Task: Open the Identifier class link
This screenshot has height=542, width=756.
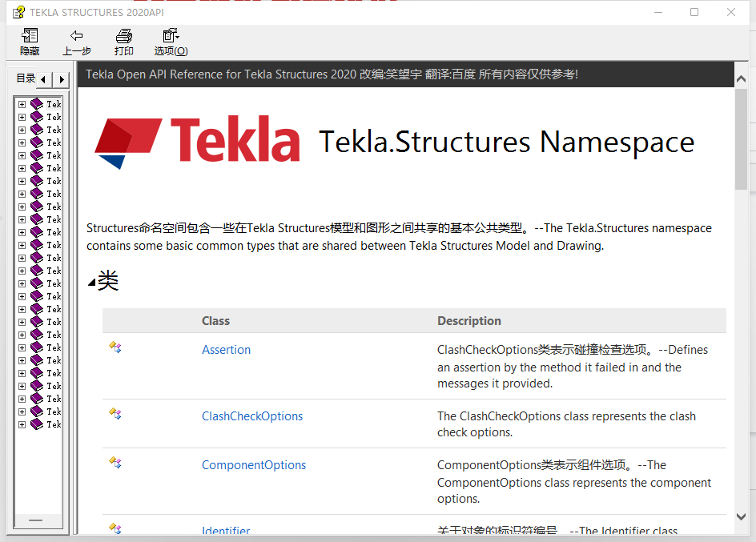Action: point(226,530)
